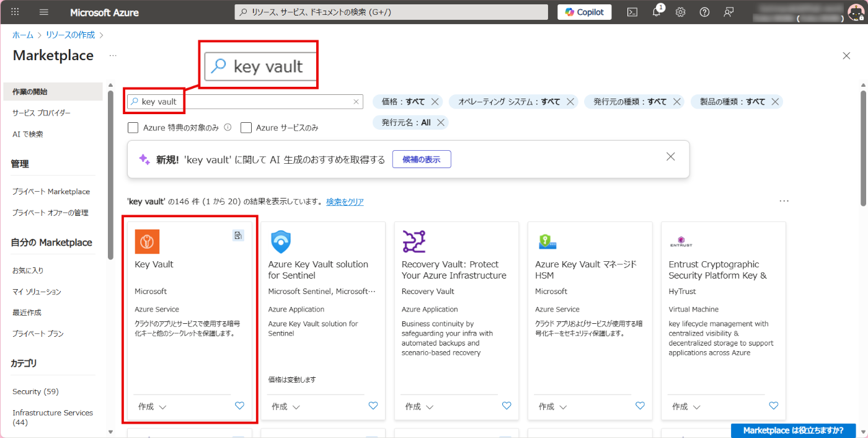This screenshot has width=868, height=438.
Task: Favorite the Recovery Vault offer
Action: [507, 406]
